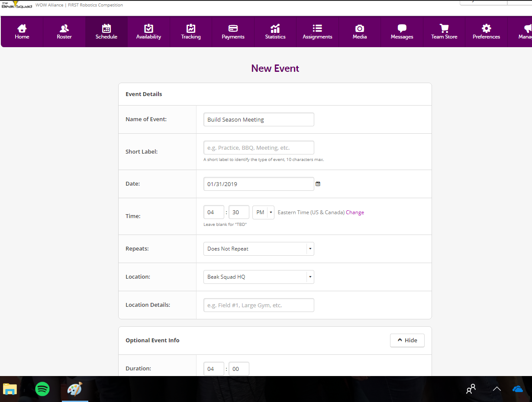Screen dimensions: 532x402
Task: Open the Tracking section
Action: (191, 32)
